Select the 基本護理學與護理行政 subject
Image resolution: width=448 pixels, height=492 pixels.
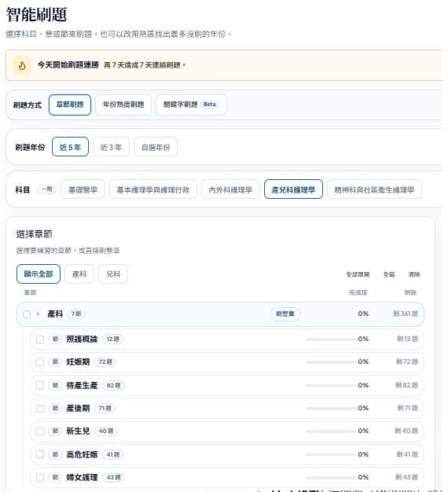click(153, 189)
